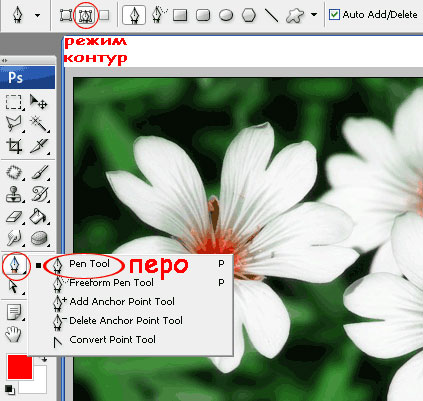This screenshot has width=423, height=401.
Task: Choose the Pen Tool button in options bar
Action: coord(134,15)
